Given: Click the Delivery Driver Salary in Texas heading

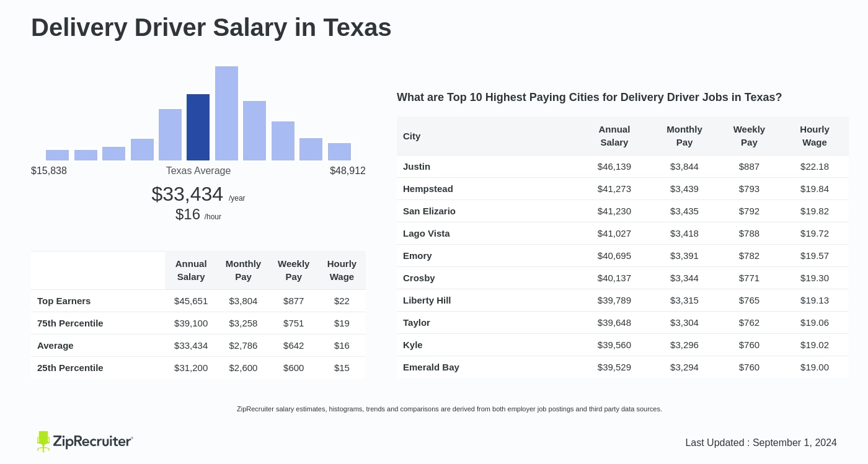Looking at the screenshot, I should coord(211,27).
